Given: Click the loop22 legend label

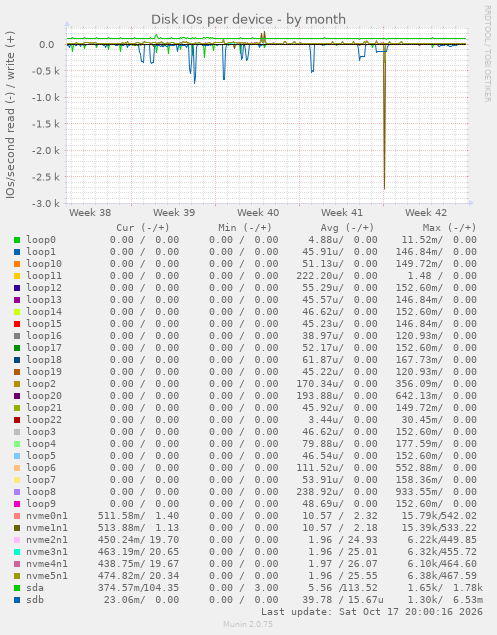Looking at the screenshot, I should (x=44, y=420).
